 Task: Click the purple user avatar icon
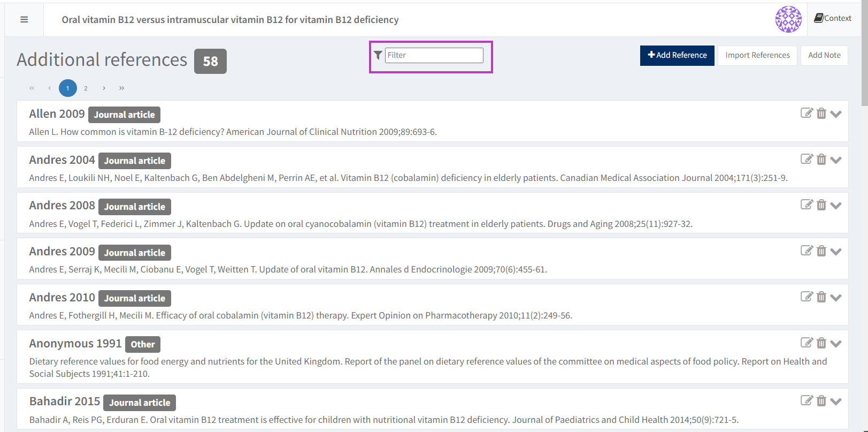788,19
